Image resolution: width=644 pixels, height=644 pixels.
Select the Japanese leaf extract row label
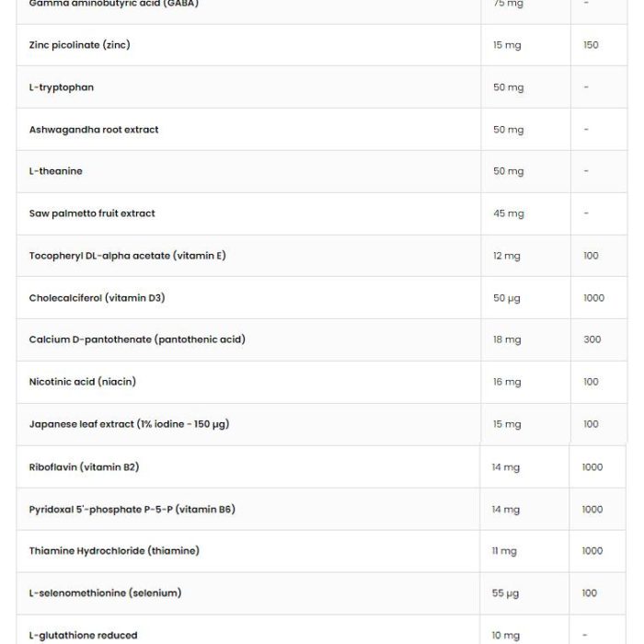129,424
